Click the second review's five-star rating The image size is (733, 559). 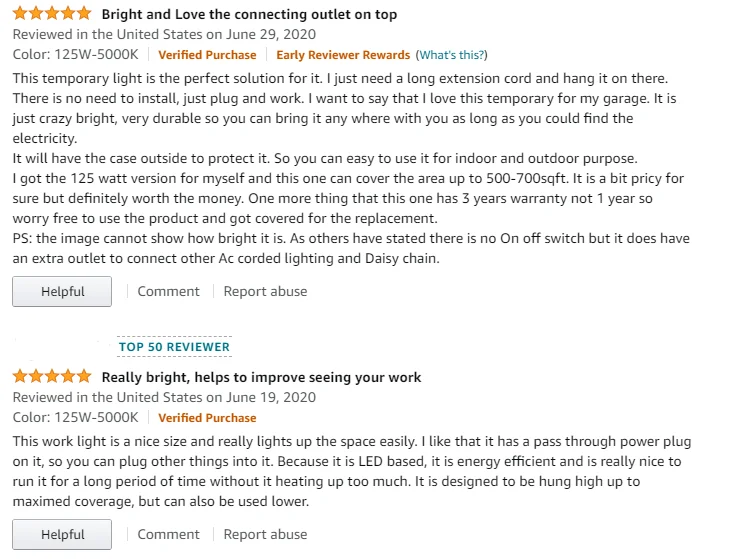coord(51,377)
